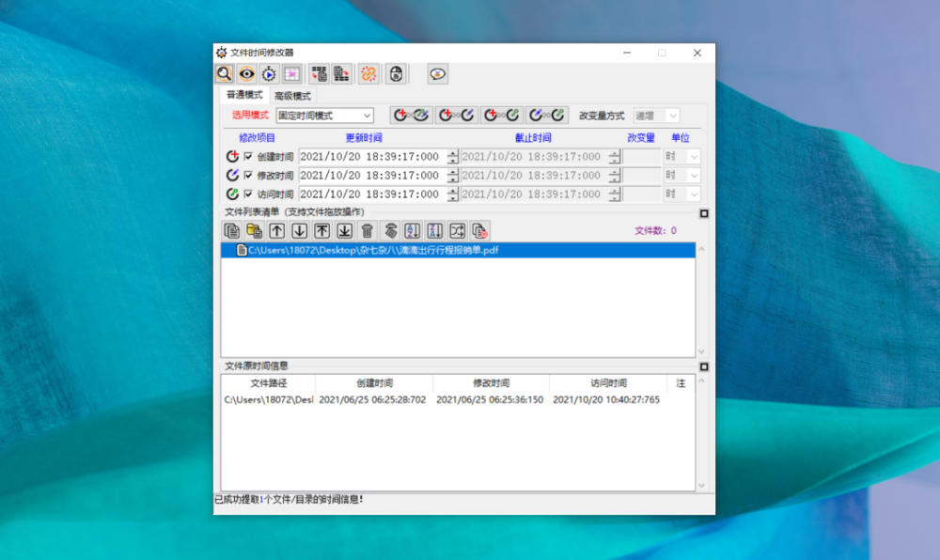Viewport: 940px width, 560px height.
Task: Uncheck the 修改时间 checkbox
Action: (248, 175)
